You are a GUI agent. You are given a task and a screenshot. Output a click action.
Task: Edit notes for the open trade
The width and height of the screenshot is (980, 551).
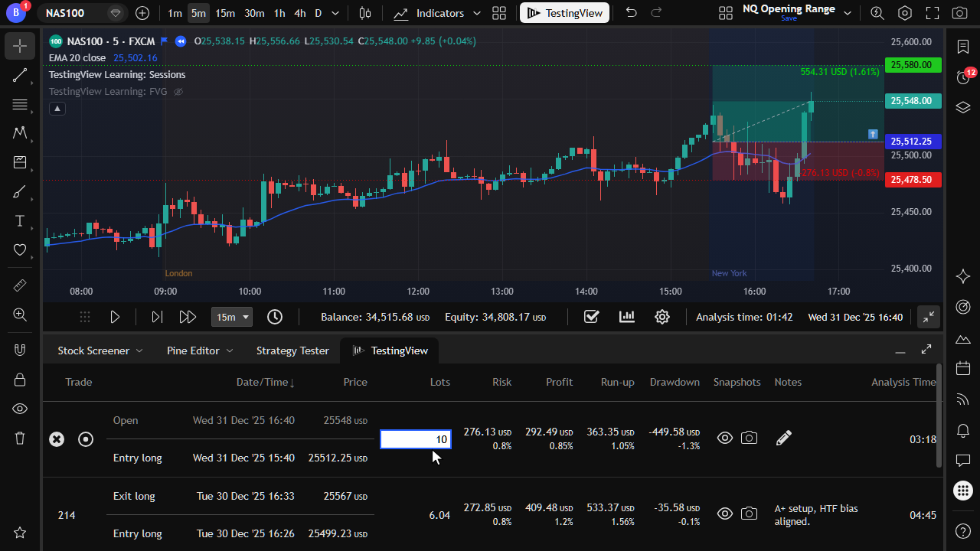(783, 439)
